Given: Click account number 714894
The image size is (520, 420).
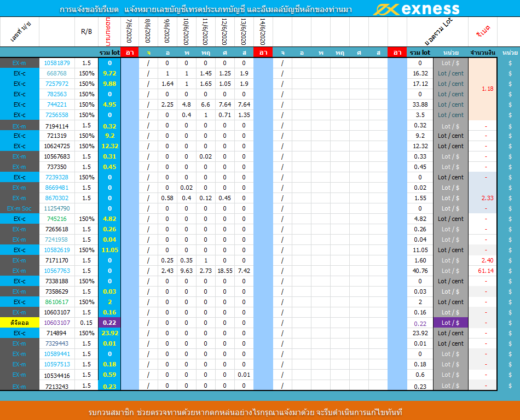Looking at the screenshot, I should click(x=57, y=333).
